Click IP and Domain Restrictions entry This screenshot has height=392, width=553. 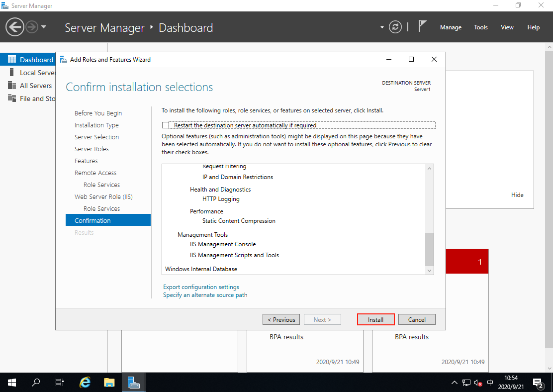(238, 177)
